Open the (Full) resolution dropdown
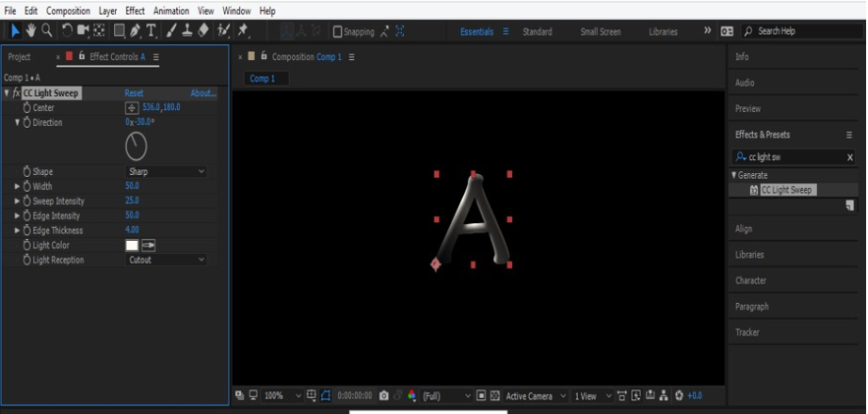Image resolution: width=868 pixels, height=414 pixels. pyautogui.click(x=446, y=396)
